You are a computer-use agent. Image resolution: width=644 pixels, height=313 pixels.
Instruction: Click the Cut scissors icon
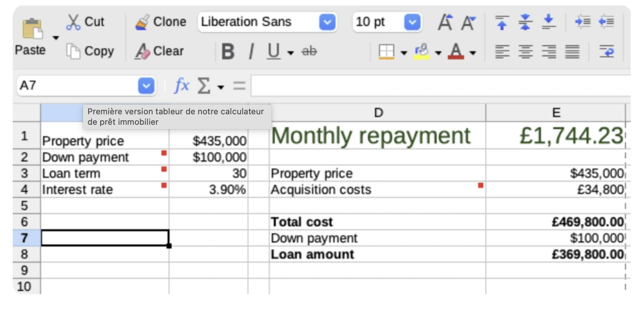(73, 22)
